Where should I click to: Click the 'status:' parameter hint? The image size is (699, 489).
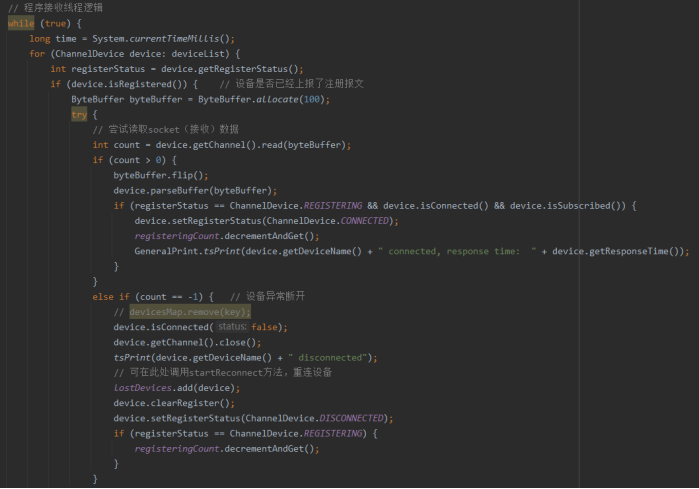coord(232,327)
